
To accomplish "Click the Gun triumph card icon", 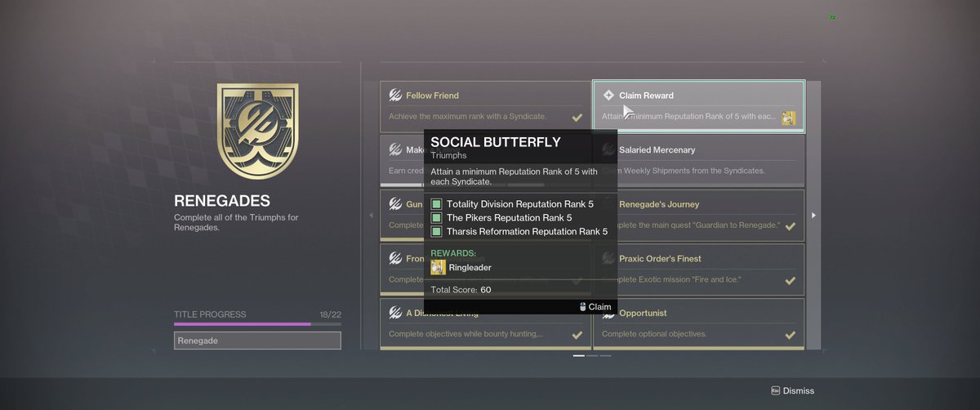I will pyautogui.click(x=395, y=204).
